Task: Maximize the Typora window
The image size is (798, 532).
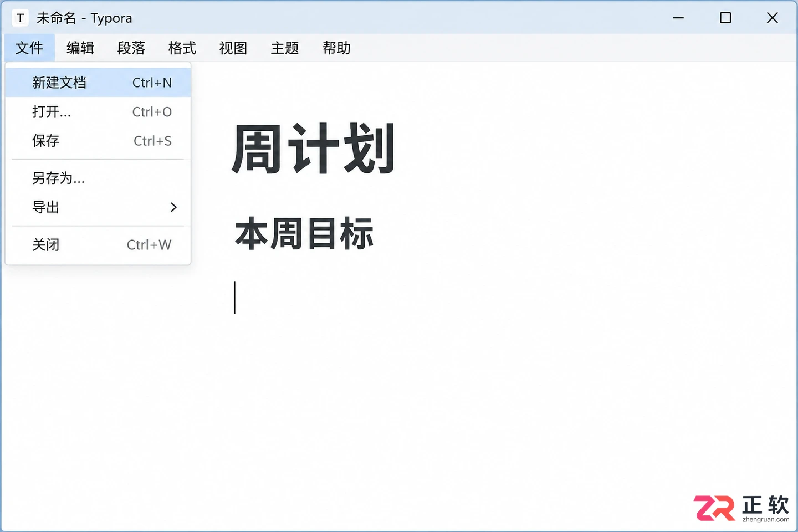Action: pyautogui.click(x=725, y=18)
